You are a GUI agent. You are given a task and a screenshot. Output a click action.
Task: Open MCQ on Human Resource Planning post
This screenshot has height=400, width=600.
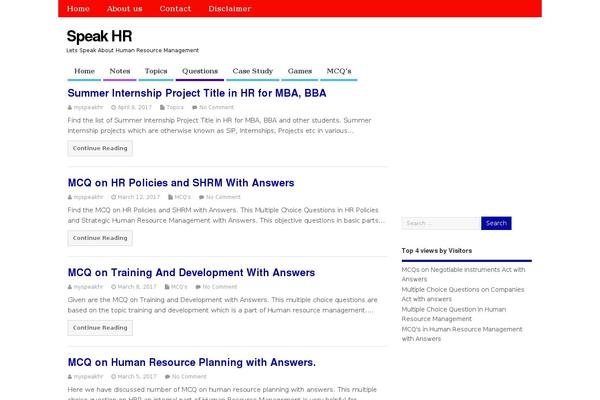[192, 362]
